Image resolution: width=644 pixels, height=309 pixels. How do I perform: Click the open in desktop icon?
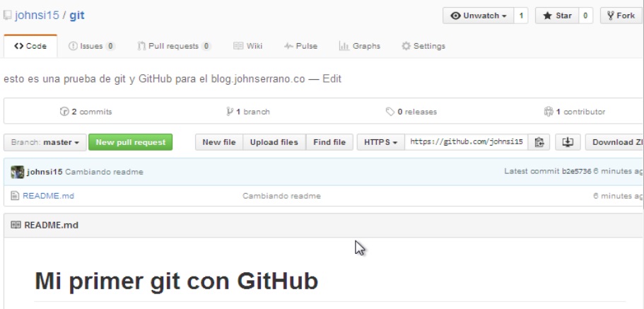point(568,142)
